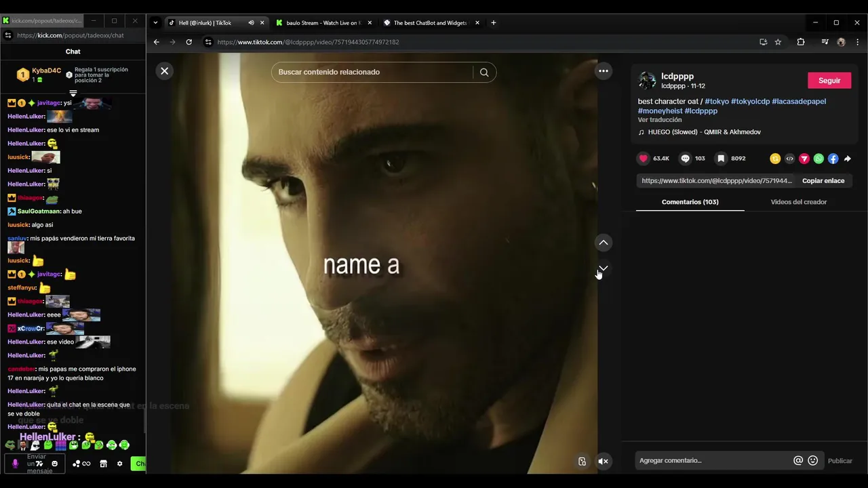This screenshot has width=868, height=488.
Task: Open the #moneyheist hashtag link
Action: [x=660, y=111]
